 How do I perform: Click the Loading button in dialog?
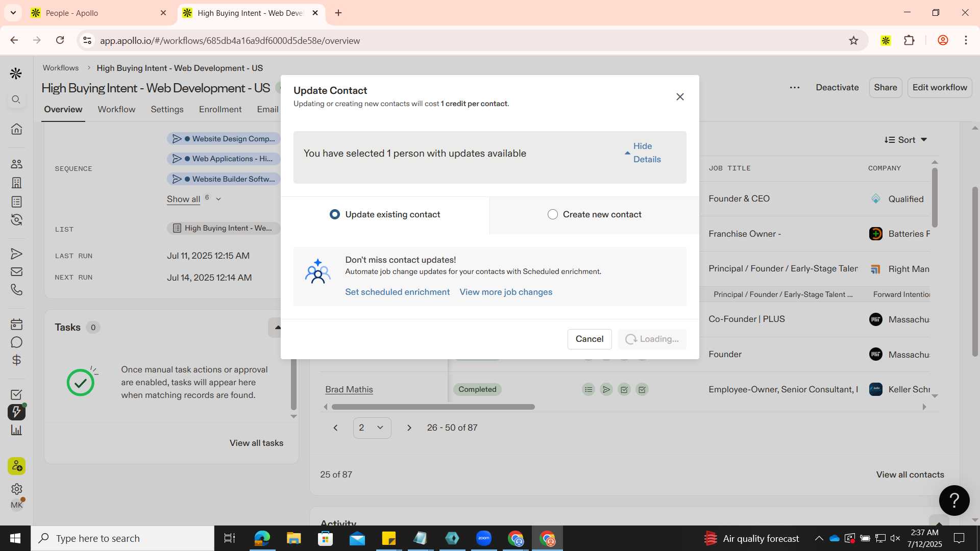pyautogui.click(x=652, y=339)
